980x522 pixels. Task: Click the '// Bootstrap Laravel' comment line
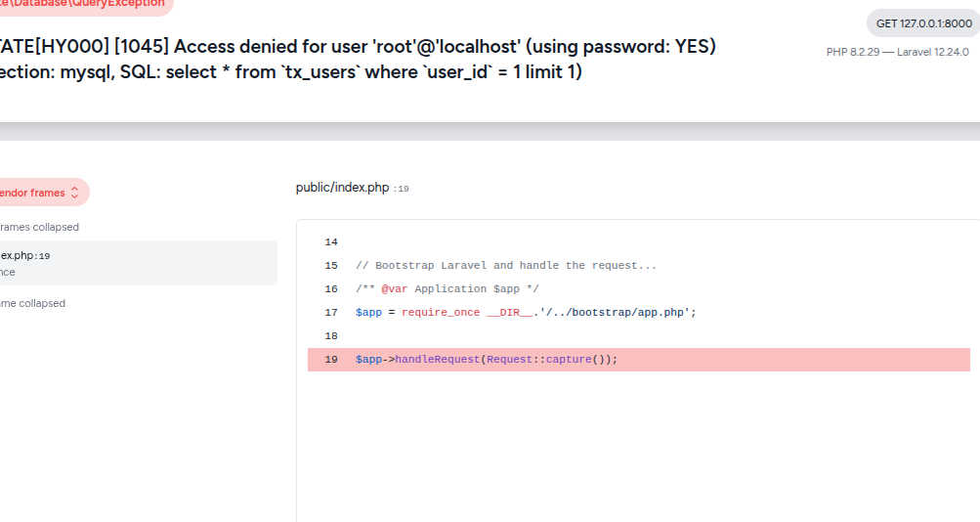[x=506, y=266]
